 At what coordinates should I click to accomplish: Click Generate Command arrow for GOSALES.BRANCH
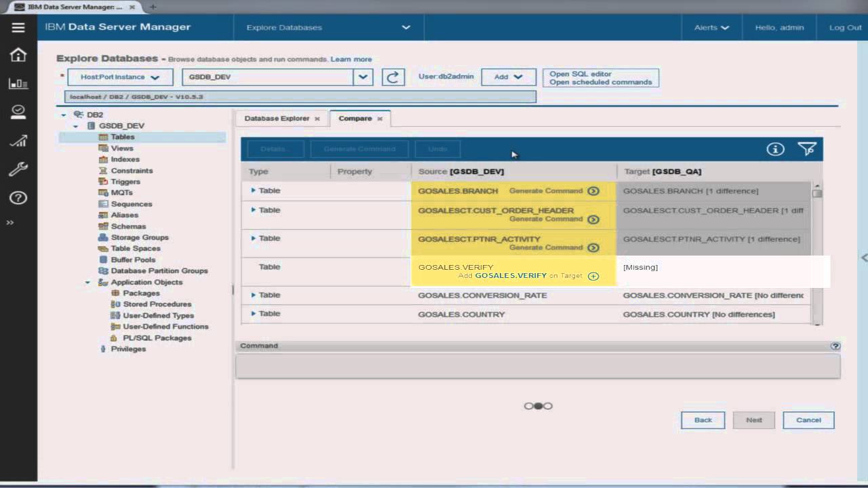[x=593, y=191]
